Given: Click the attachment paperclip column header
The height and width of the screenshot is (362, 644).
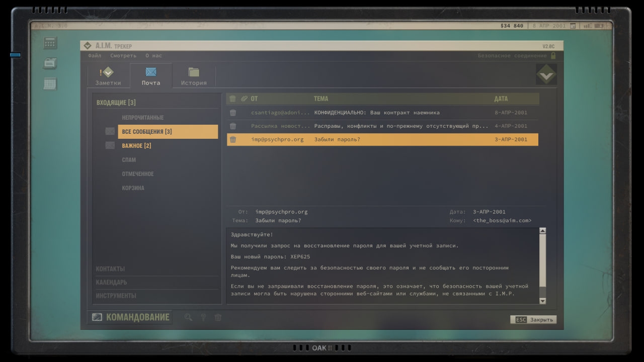Looking at the screenshot, I should coord(244,99).
